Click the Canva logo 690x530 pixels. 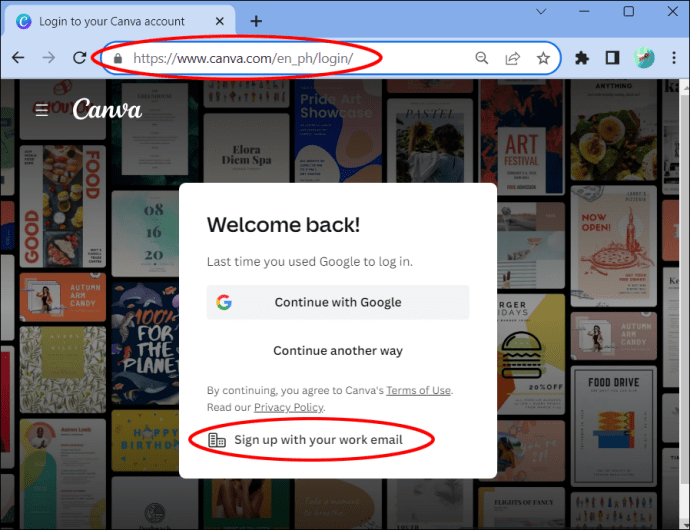tap(107, 109)
